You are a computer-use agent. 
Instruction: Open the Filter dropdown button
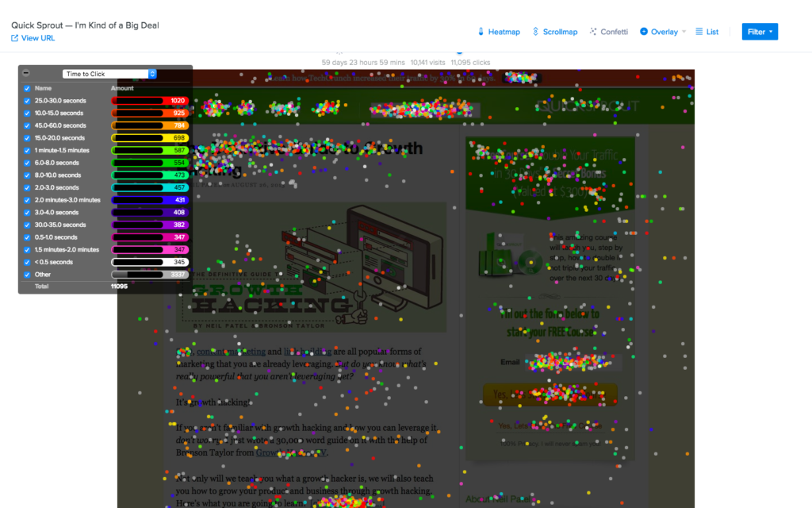coord(760,32)
